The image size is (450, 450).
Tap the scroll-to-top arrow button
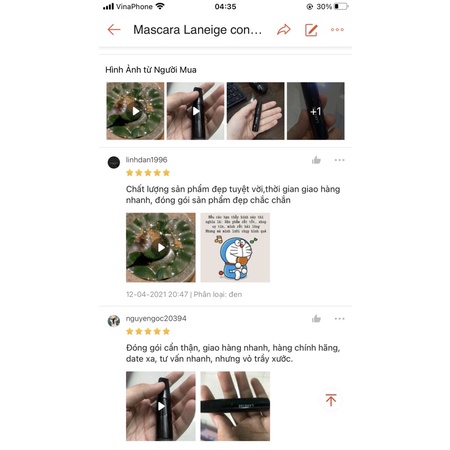click(331, 400)
